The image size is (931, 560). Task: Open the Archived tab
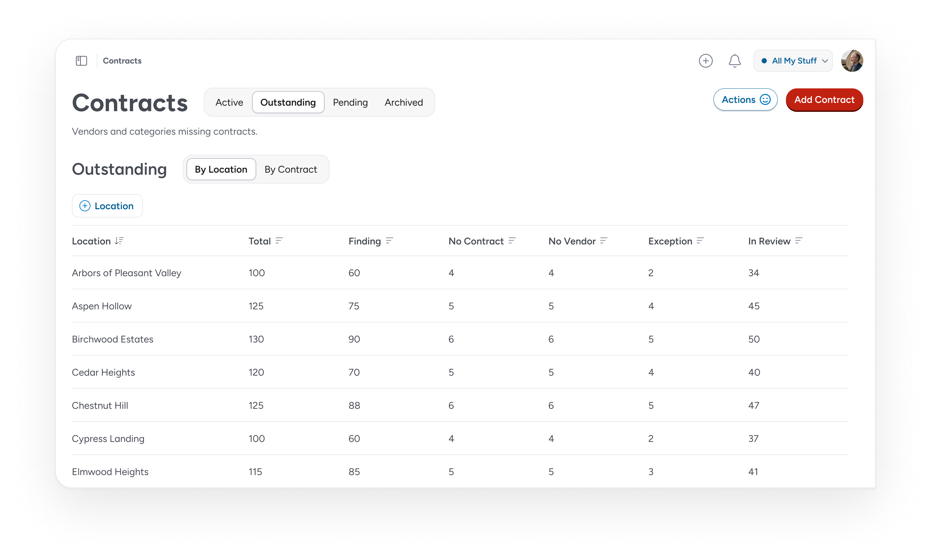click(403, 102)
